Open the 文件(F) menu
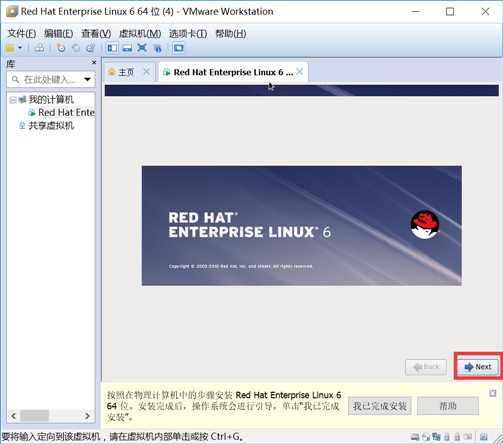 [22, 33]
